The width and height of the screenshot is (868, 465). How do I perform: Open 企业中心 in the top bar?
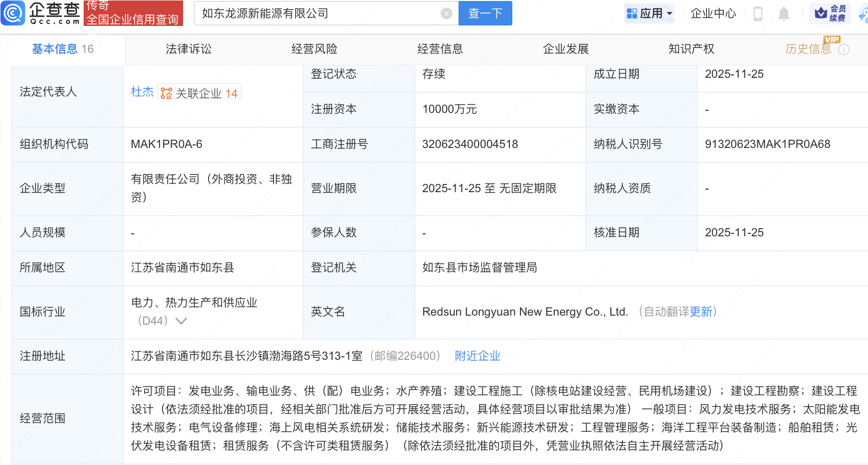713,13
